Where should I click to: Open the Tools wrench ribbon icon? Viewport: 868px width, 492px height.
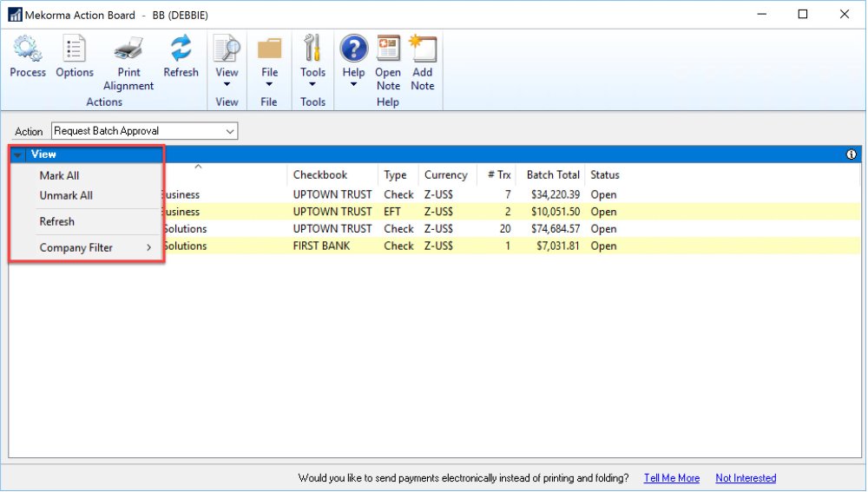(312, 49)
